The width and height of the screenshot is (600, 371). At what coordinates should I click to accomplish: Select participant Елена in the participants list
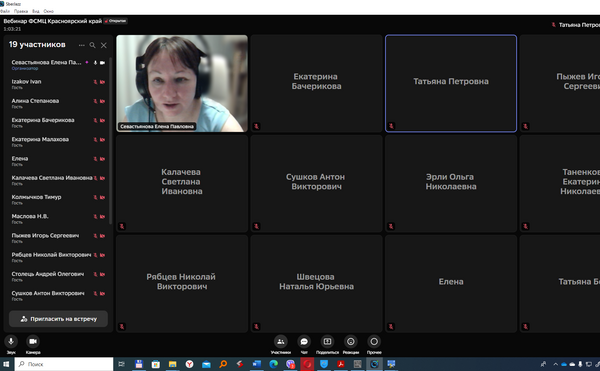click(57, 161)
